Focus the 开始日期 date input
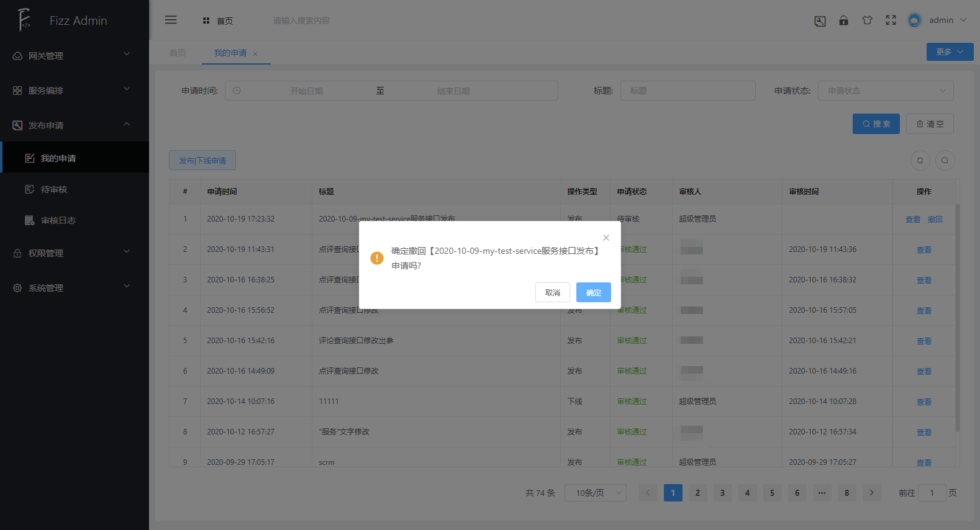 tap(306, 91)
